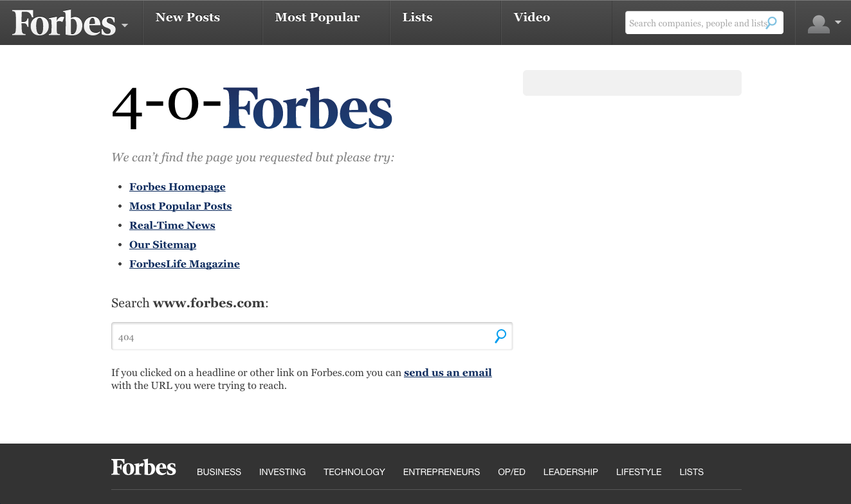Click the page search magnifier icon
This screenshot has width=851, height=504.
click(500, 336)
